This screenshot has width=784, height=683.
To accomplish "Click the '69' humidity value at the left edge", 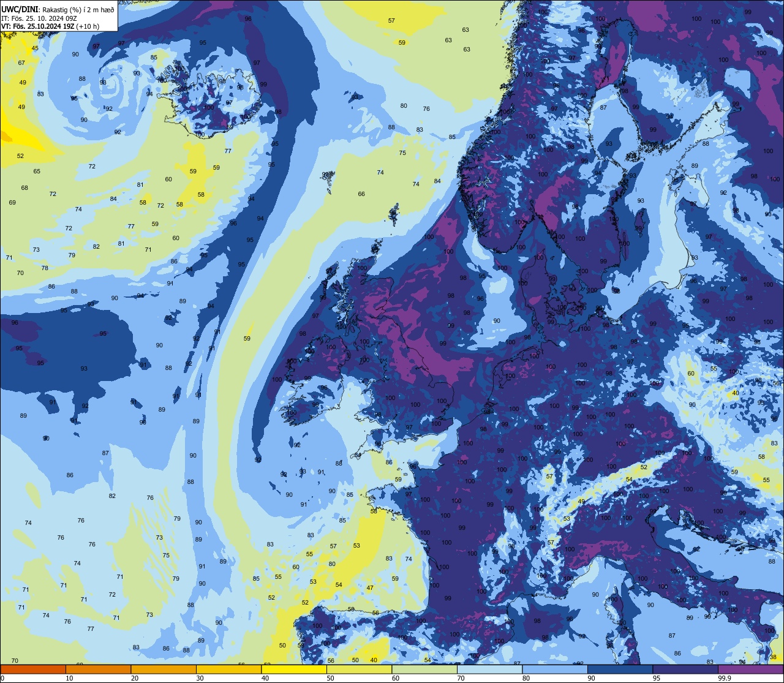I will coord(12,203).
